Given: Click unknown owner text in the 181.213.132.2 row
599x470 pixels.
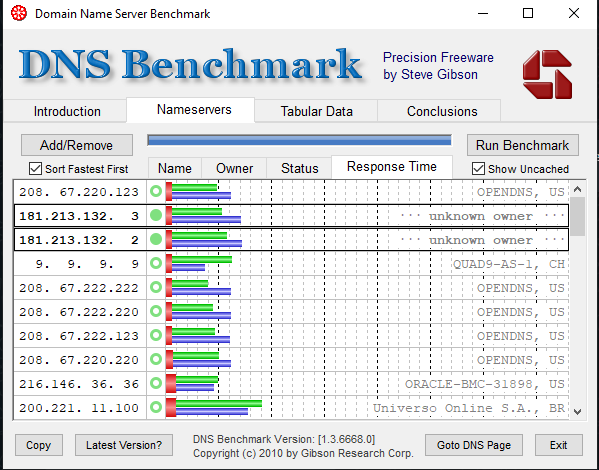Looking at the screenshot, I should click(481, 240).
